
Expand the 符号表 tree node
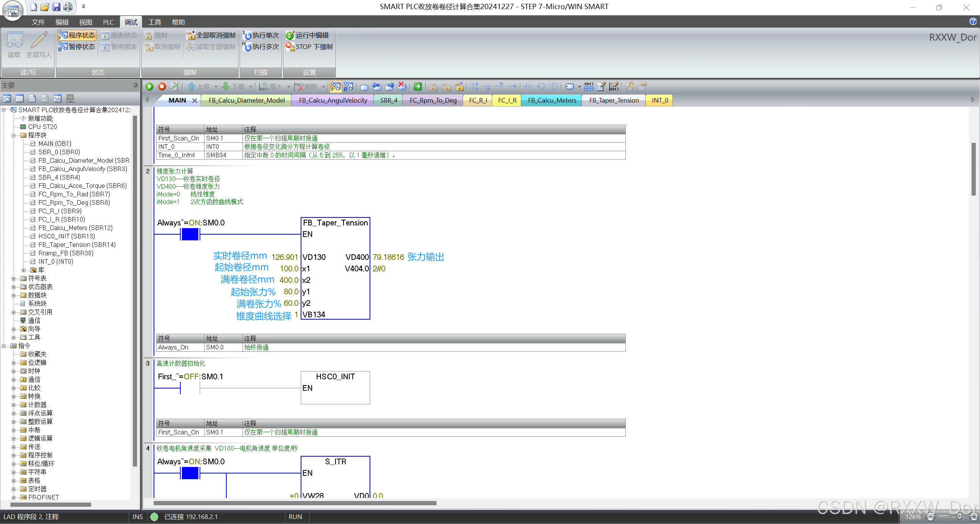[14, 279]
